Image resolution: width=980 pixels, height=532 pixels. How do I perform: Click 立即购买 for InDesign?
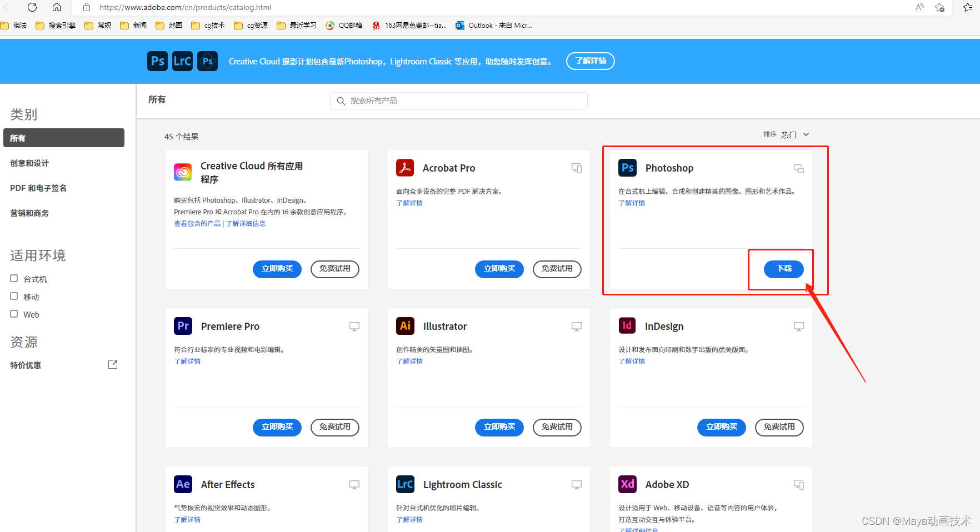coord(722,427)
